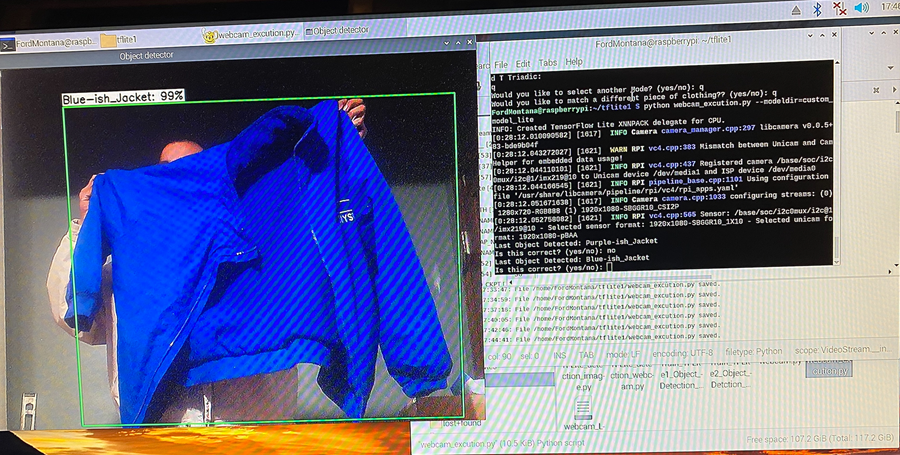Click 'filetype: Python' in status bar
900x455 pixels.
[x=754, y=351]
